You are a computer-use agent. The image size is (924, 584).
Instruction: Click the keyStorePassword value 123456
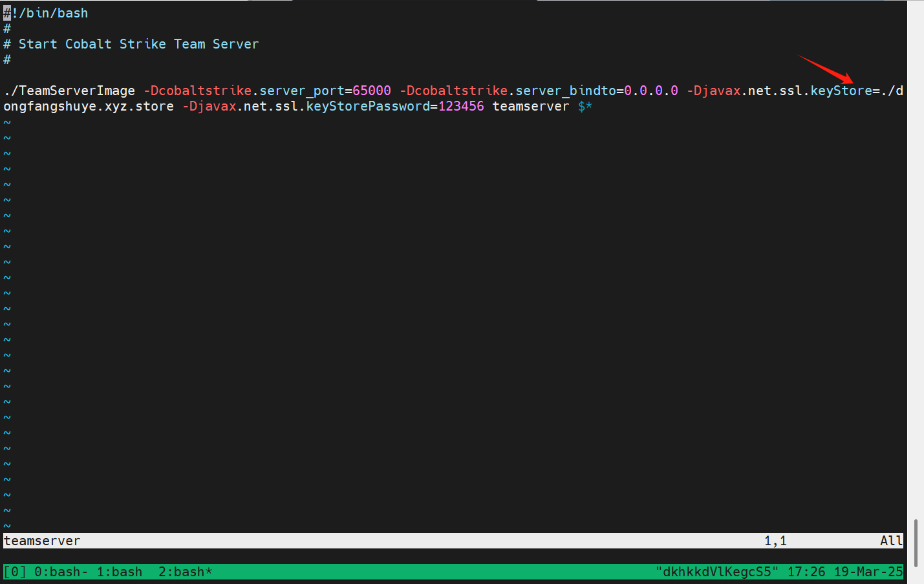coord(461,106)
